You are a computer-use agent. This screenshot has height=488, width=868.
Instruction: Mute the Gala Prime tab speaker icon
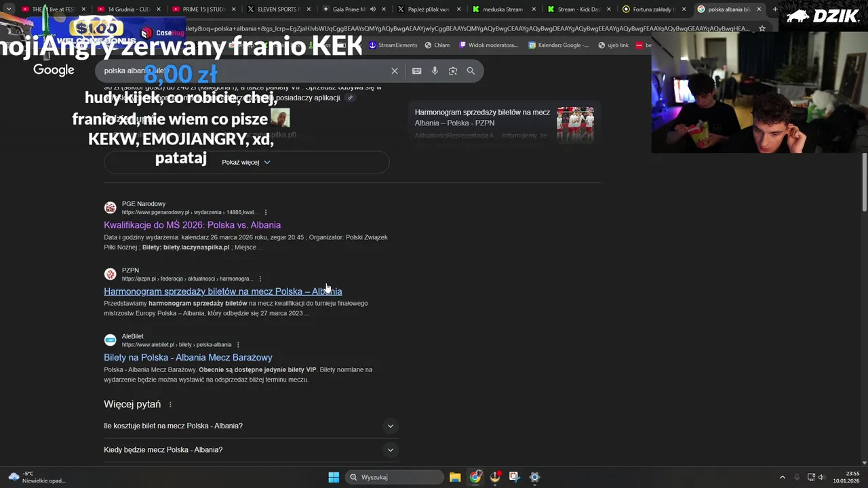coord(373,9)
